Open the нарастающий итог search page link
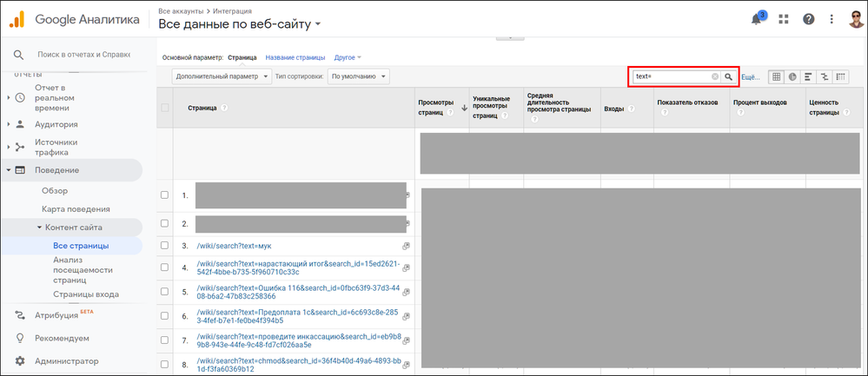The height and width of the screenshot is (376, 868). 298,267
